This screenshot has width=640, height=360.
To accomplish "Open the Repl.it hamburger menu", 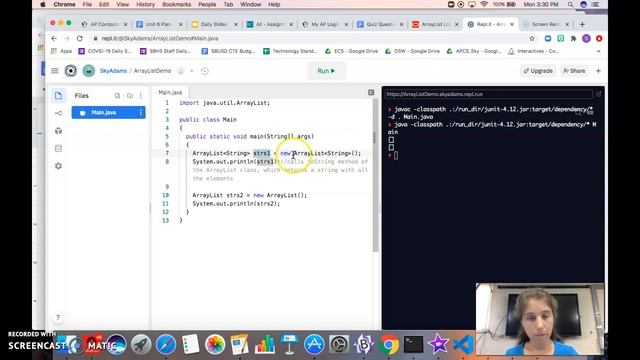I will click(x=55, y=71).
